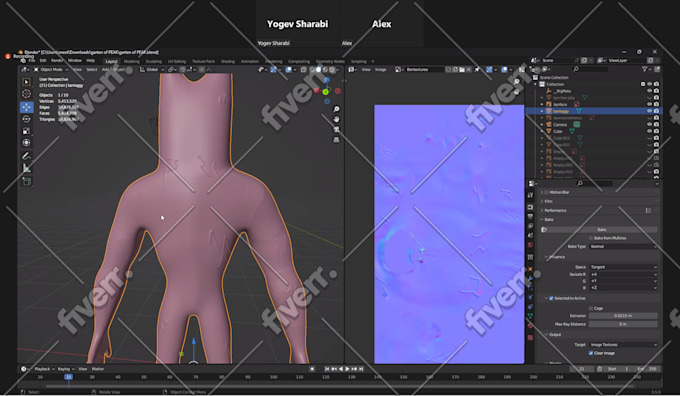The height and width of the screenshot is (396, 680).
Task: Toggle eye icon of _RigMeta row
Action: click(x=650, y=91)
